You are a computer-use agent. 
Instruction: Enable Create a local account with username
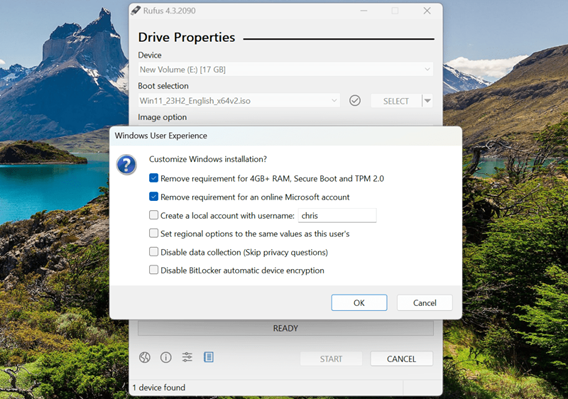[154, 215]
